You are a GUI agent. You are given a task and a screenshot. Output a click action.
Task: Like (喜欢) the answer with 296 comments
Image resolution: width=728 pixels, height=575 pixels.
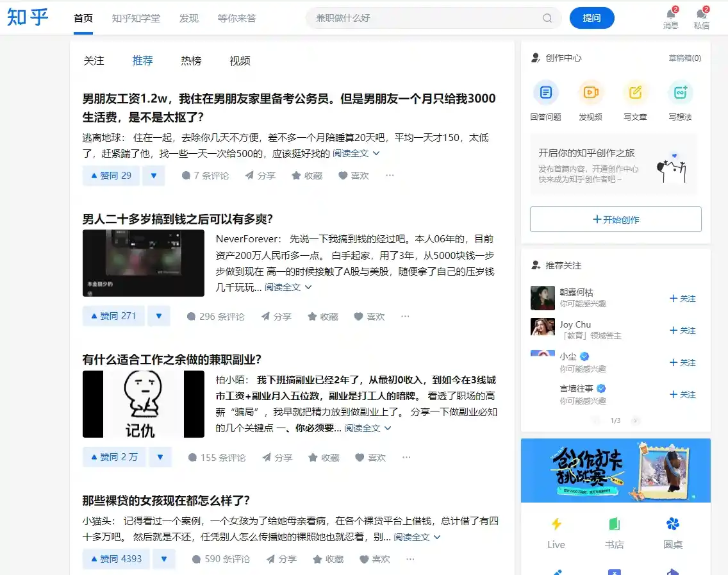point(370,316)
